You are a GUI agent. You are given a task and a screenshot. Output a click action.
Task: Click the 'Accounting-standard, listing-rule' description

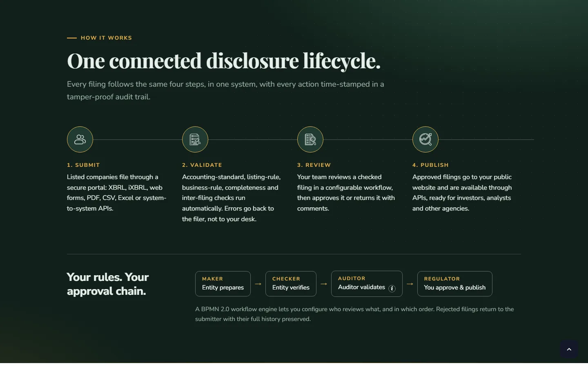click(232, 198)
